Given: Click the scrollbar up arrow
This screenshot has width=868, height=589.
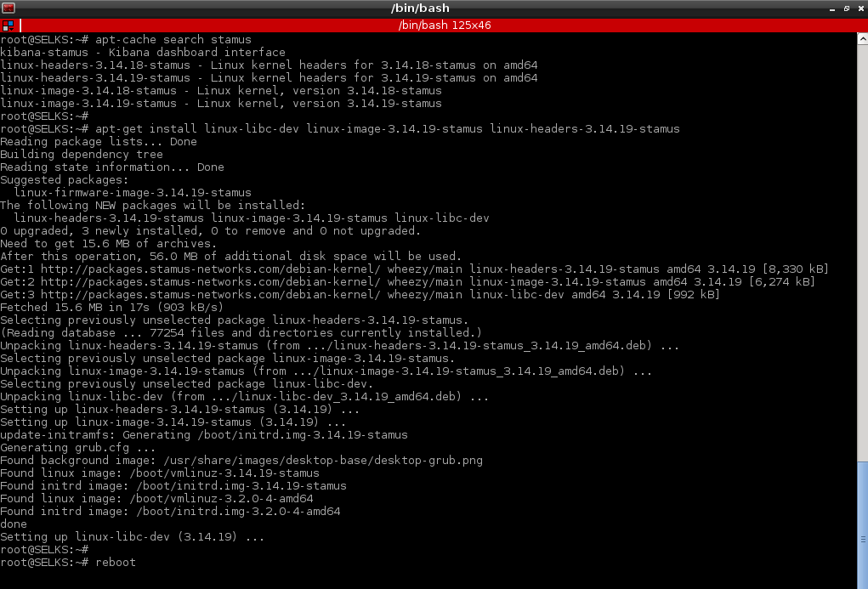Looking at the screenshot, I should 862,39.
